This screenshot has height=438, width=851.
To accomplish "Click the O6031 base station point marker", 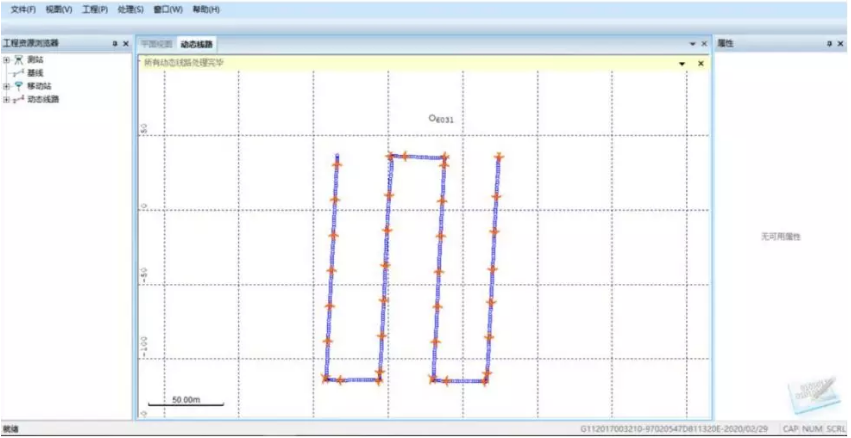I will click(x=433, y=118).
